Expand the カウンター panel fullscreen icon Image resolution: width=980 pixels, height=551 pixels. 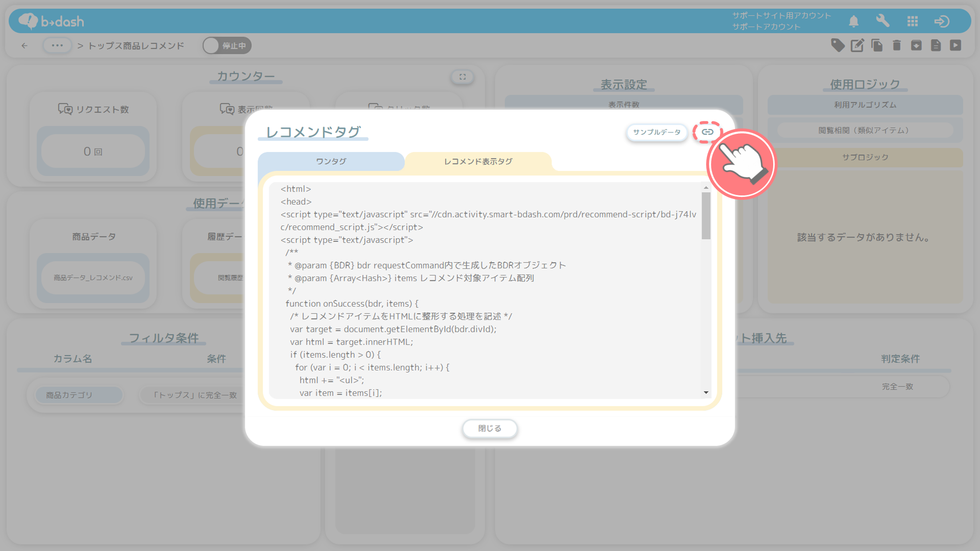tap(462, 77)
